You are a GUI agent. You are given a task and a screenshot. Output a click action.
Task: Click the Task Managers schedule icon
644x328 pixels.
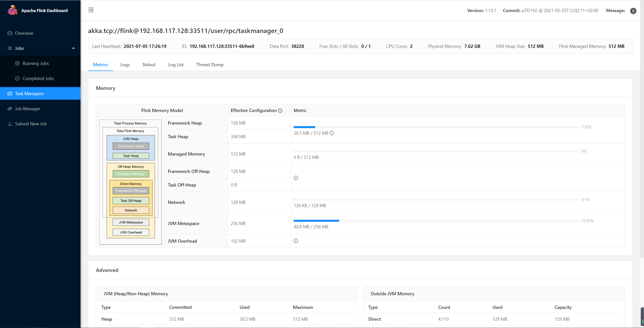(10, 94)
